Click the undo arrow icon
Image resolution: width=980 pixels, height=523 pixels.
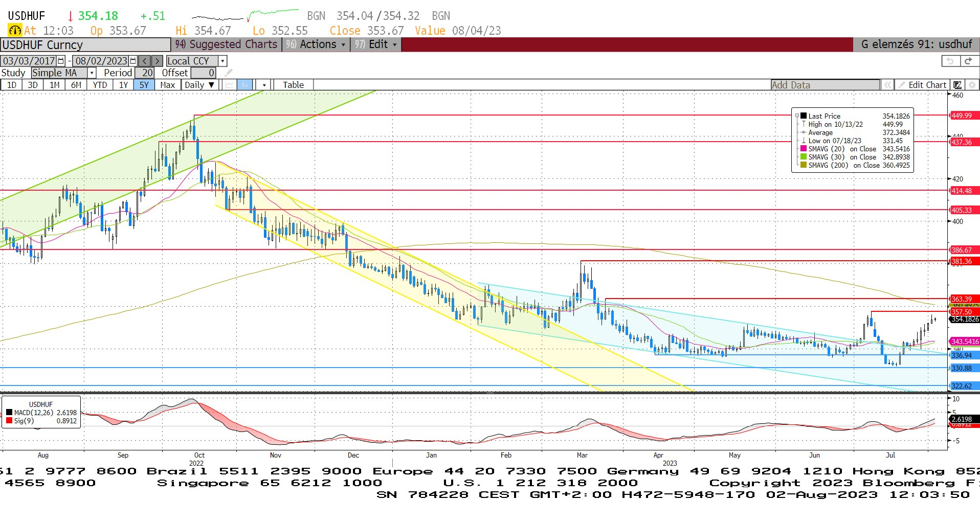[950, 61]
